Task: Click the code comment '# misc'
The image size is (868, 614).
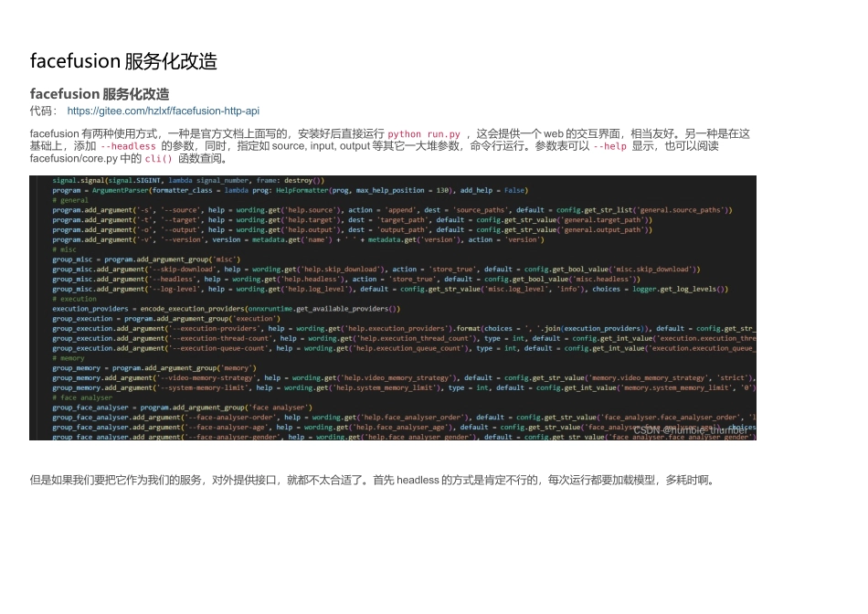Action: tap(65, 249)
